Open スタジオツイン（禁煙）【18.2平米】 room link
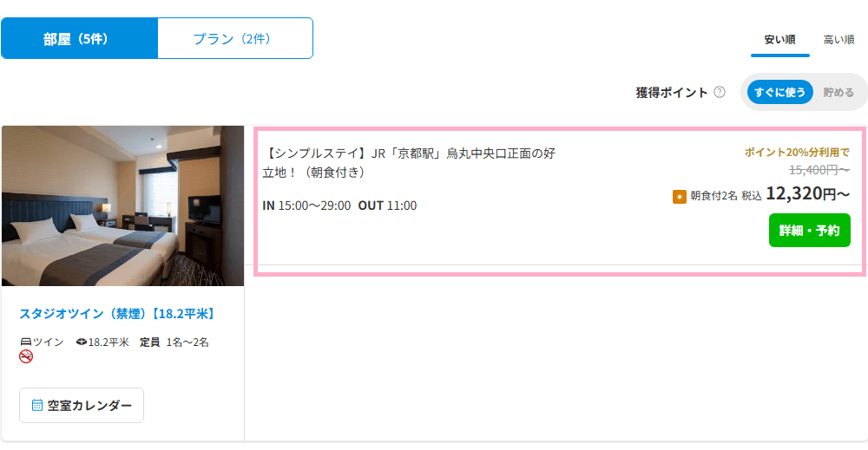The image size is (868, 450). [118, 314]
